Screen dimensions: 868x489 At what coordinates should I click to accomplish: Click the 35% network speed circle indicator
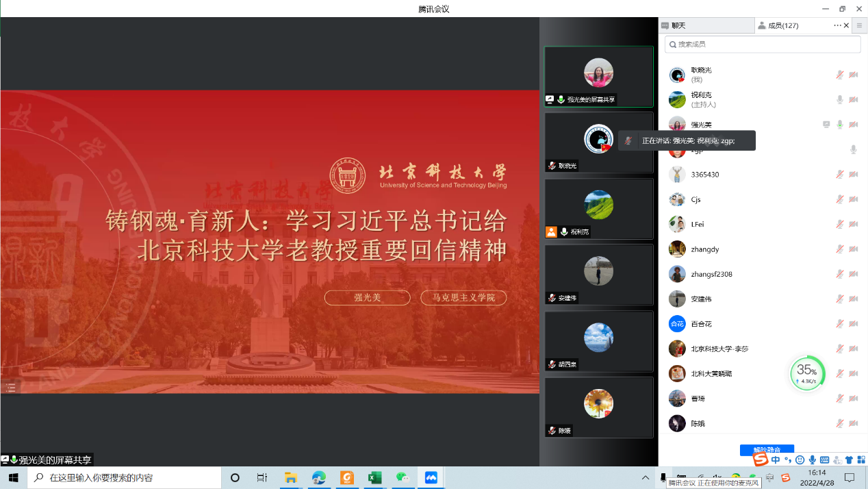[x=808, y=373]
